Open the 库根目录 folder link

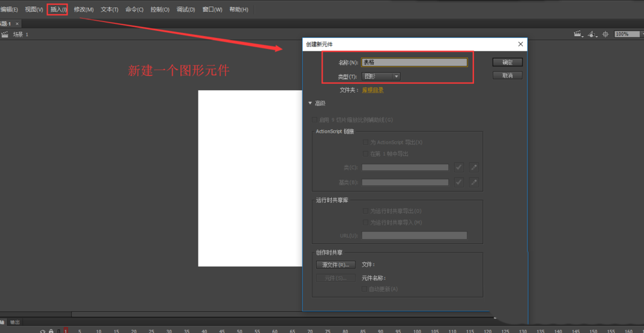point(372,90)
